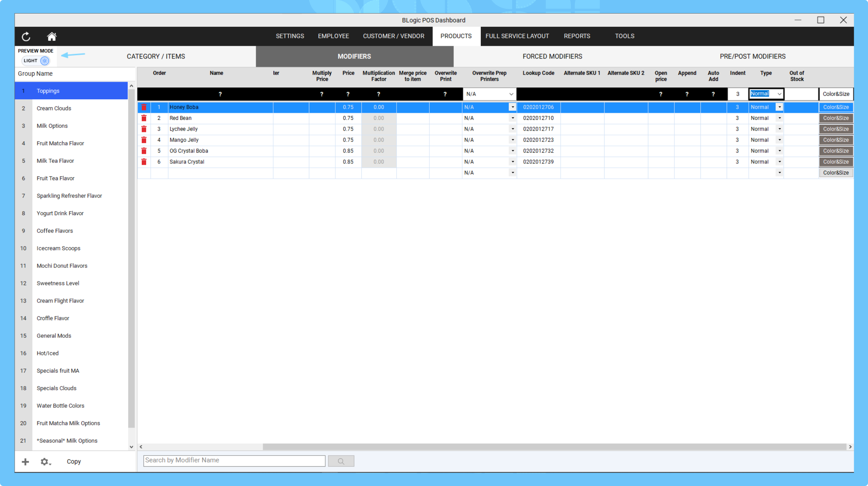
Task: Switch to FORCED MODIFIERS tab
Action: click(x=552, y=56)
